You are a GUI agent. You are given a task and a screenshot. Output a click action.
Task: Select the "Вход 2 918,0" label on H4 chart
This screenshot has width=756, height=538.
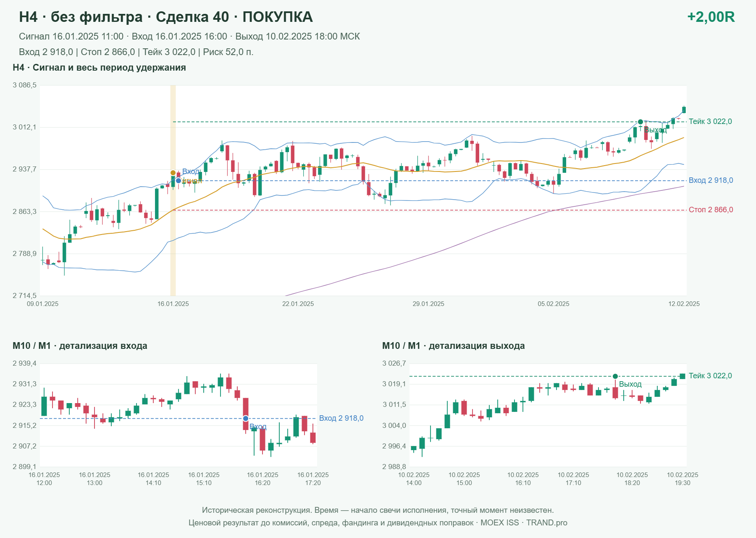point(711,180)
